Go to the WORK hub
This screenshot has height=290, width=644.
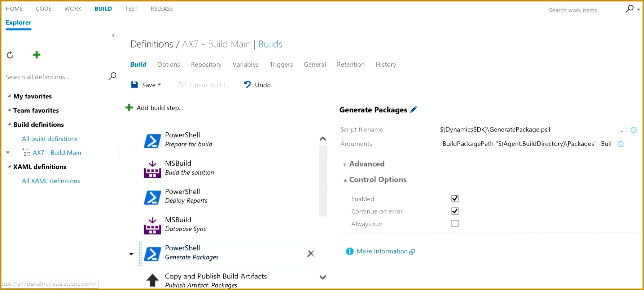(73, 9)
